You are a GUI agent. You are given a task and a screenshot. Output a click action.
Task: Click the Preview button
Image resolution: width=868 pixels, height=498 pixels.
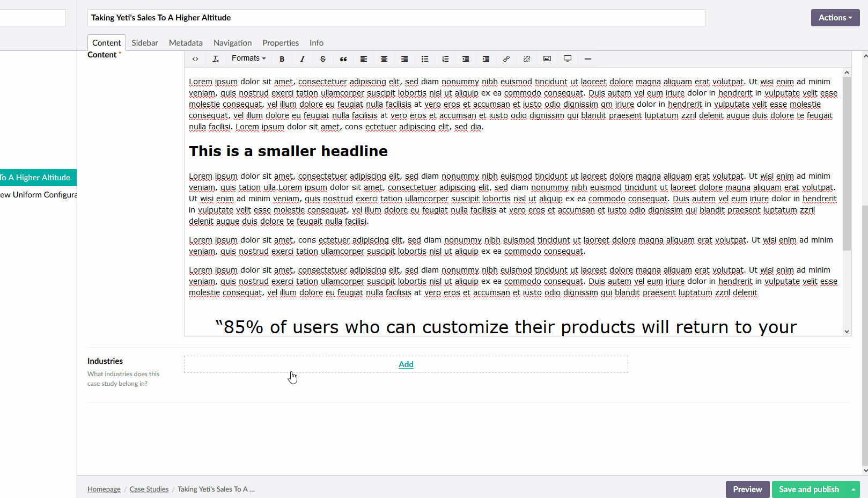point(747,489)
